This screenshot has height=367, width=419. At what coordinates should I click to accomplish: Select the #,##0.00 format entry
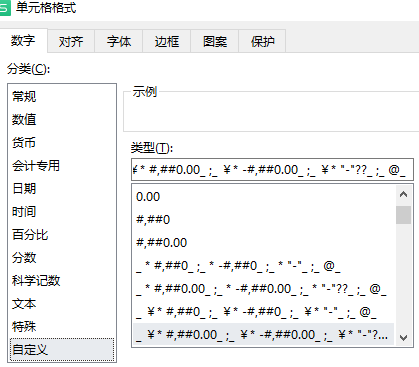263,243
